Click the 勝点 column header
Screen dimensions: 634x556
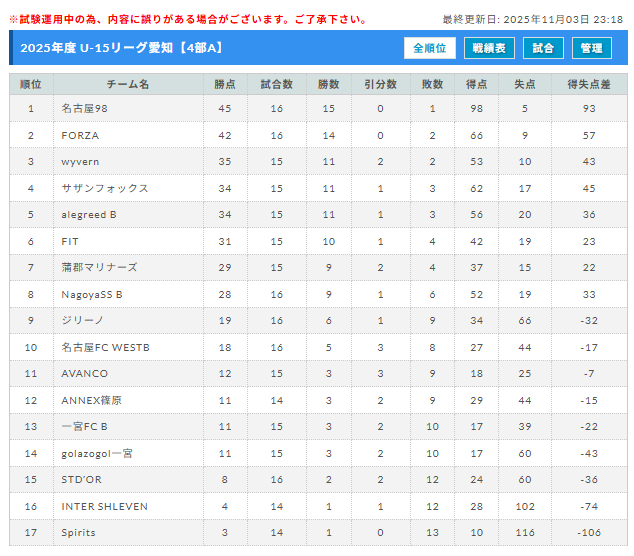tap(224, 84)
